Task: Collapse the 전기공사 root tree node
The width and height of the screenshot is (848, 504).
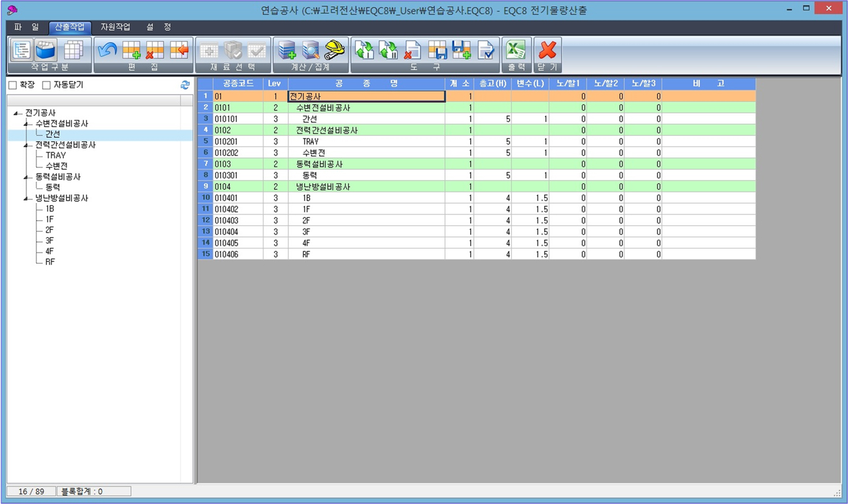Action: tap(16, 113)
